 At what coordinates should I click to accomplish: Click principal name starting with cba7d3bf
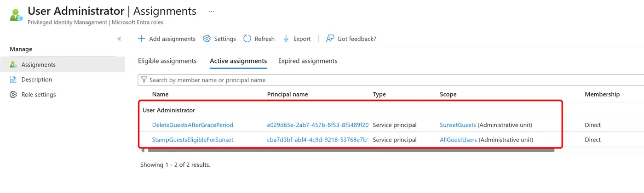(x=318, y=140)
